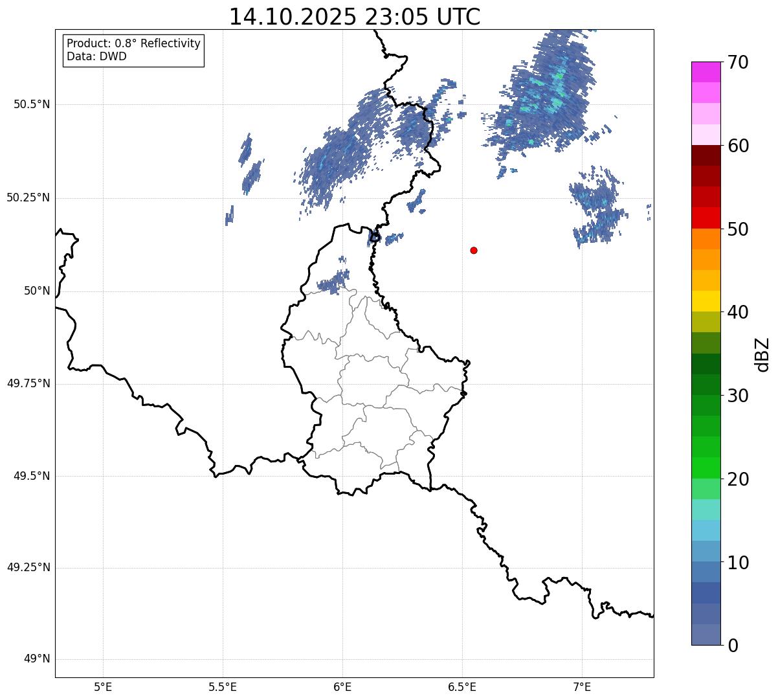Click the colorbar 70 tick label
Image resolution: width=778 pixels, height=700 pixels.
(x=737, y=62)
